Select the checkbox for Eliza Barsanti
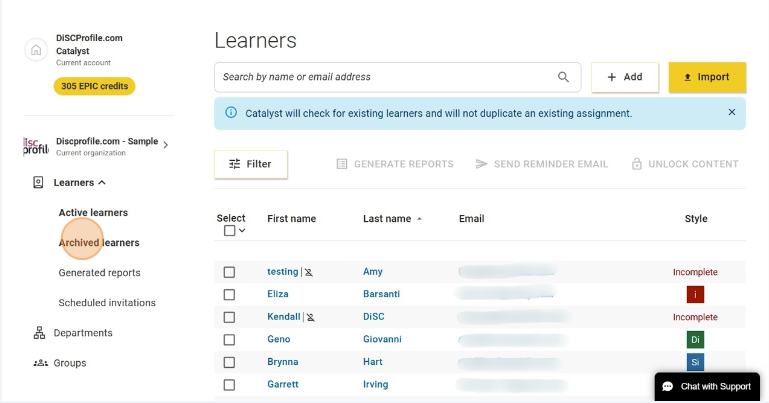Image resolution: width=769 pixels, height=403 pixels. [229, 295]
